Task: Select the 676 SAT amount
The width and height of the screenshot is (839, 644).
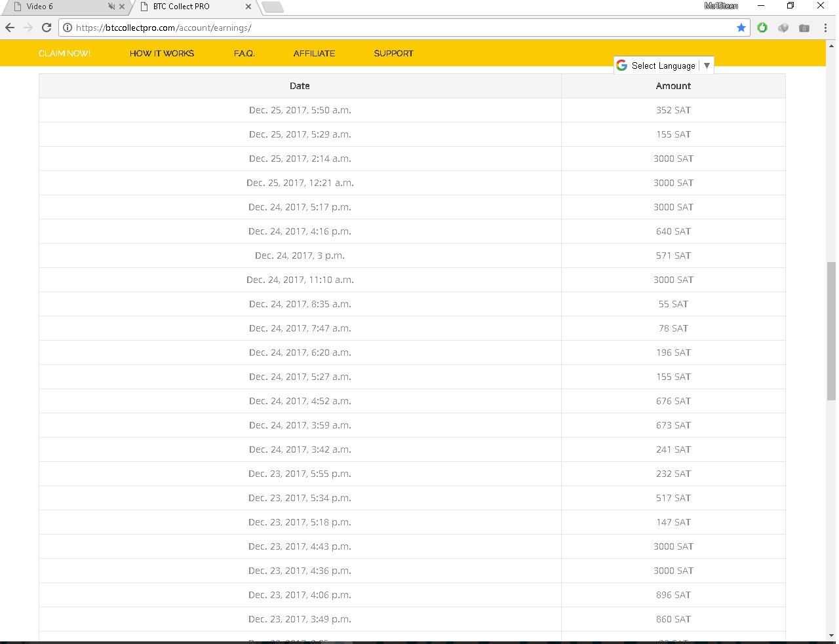Action: [x=673, y=401]
